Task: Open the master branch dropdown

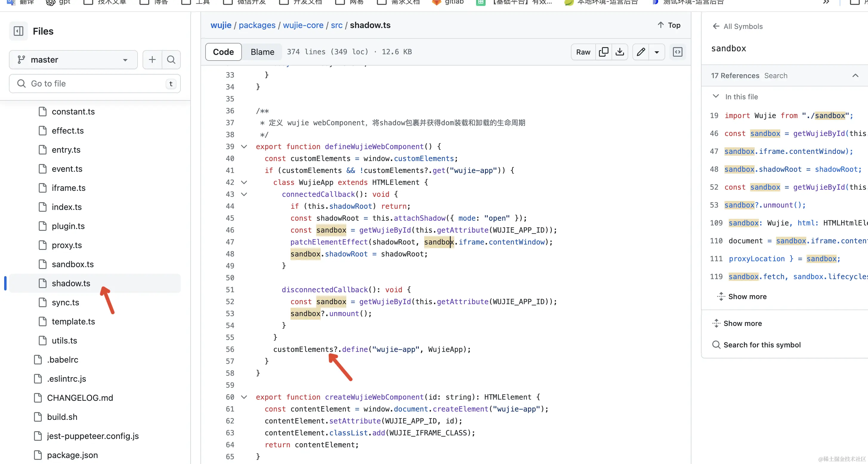Action: click(x=73, y=60)
